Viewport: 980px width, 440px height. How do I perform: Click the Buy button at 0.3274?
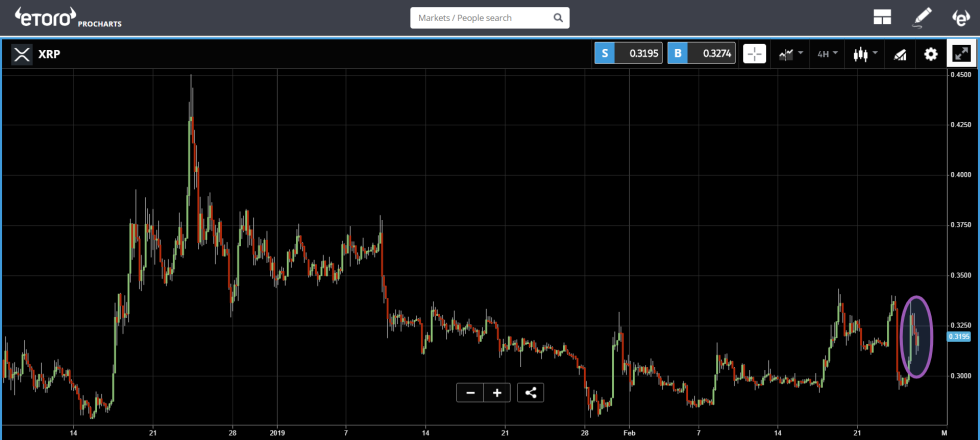pos(702,54)
